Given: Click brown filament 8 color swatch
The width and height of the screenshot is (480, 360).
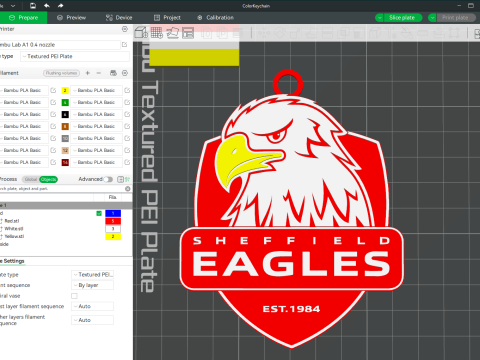Looking at the screenshot, I should click(65, 126).
